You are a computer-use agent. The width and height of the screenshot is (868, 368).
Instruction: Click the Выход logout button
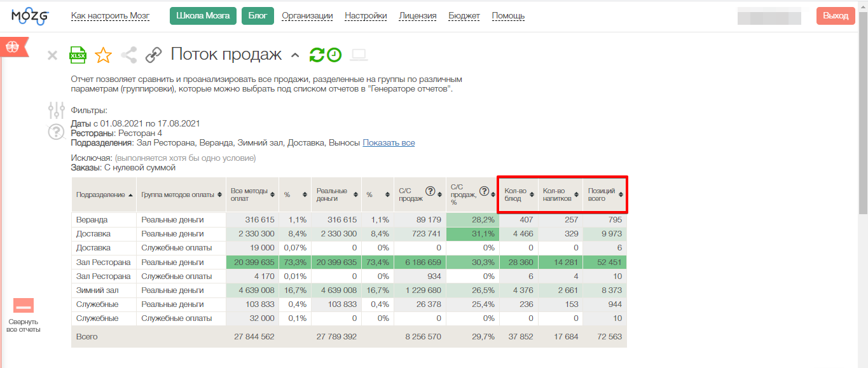(x=836, y=16)
